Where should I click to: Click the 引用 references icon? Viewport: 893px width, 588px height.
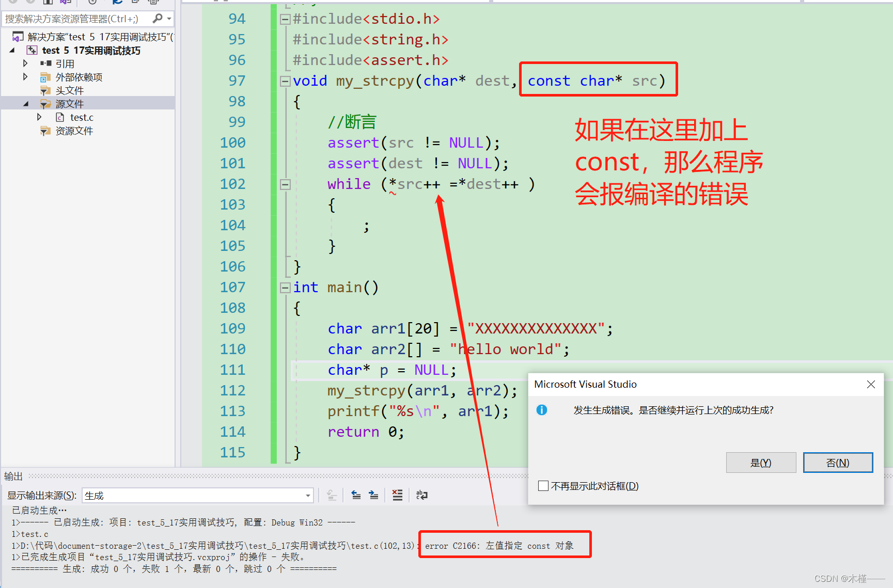pyautogui.click(x=46, y=63)
